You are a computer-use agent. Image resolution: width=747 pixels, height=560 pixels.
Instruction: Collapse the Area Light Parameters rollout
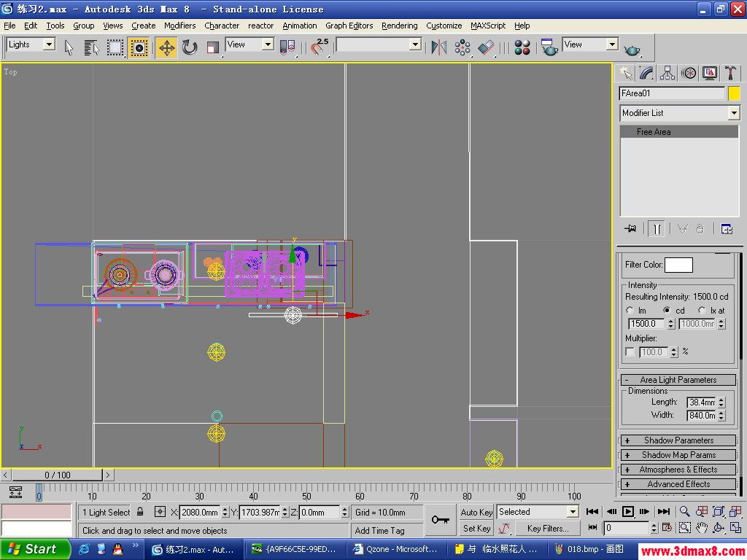click(x=678, y=379)
